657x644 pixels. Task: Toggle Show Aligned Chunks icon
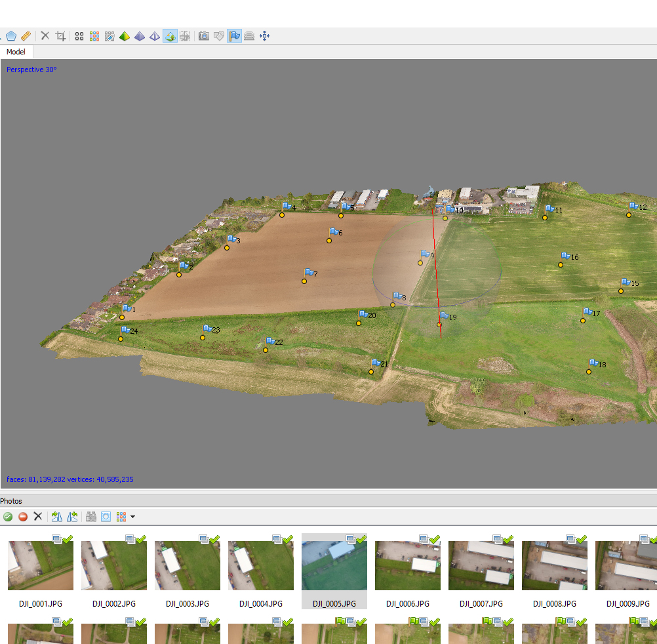(249, 36)
